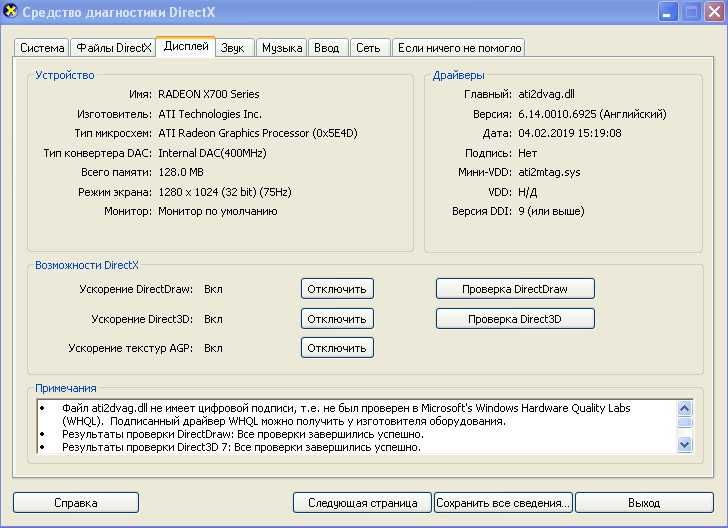Click the Ускорение Direct3D status Вкл
728x528 pixels.
tap(213, 319)
